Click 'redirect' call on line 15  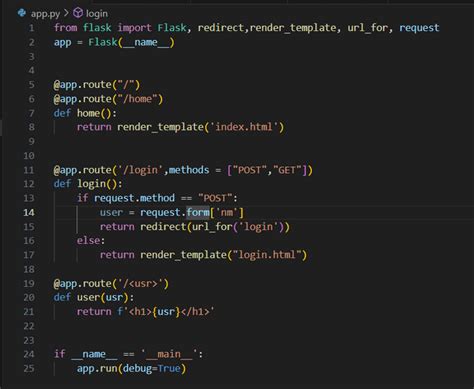click(163, 227)
